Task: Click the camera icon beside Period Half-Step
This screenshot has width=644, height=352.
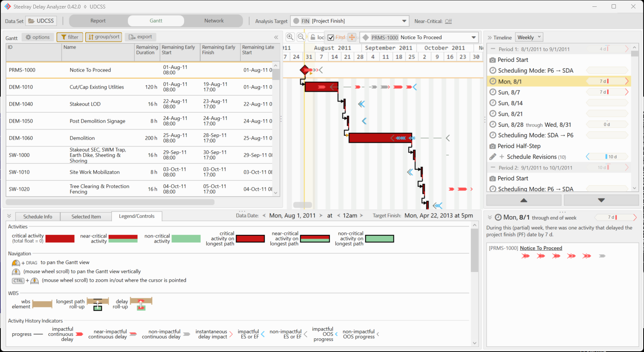Action: click(x=492, y=146)
